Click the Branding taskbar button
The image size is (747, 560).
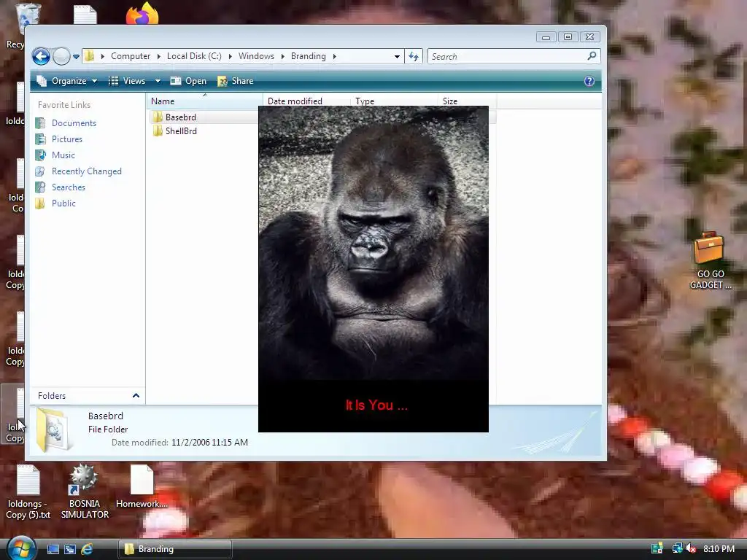pyautogui.click(x=175, y=549)
